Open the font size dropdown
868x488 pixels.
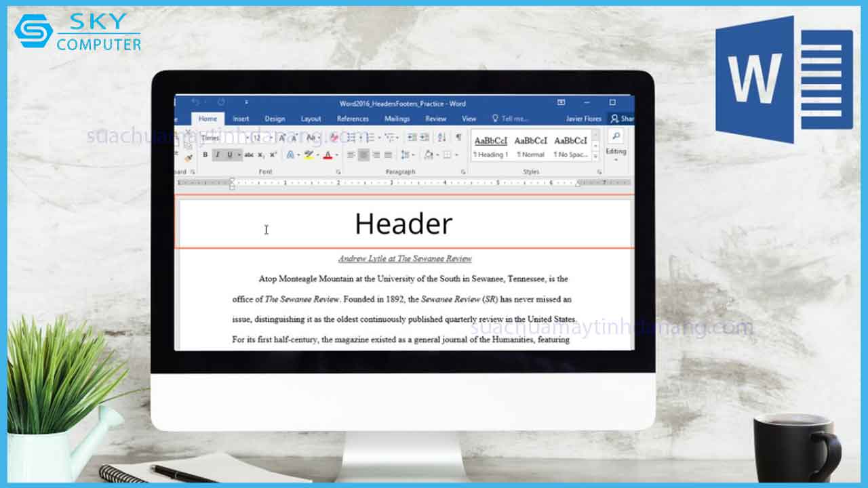tap(271, 138)
